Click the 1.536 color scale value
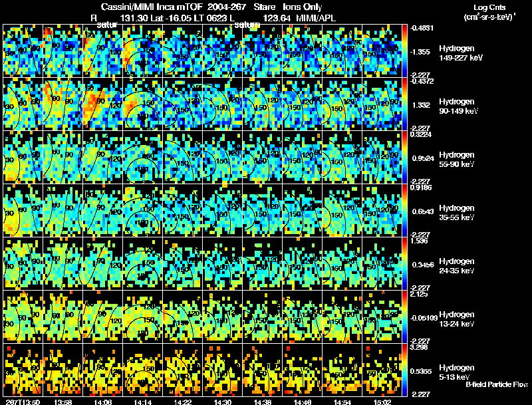 (x=419, y=241)
